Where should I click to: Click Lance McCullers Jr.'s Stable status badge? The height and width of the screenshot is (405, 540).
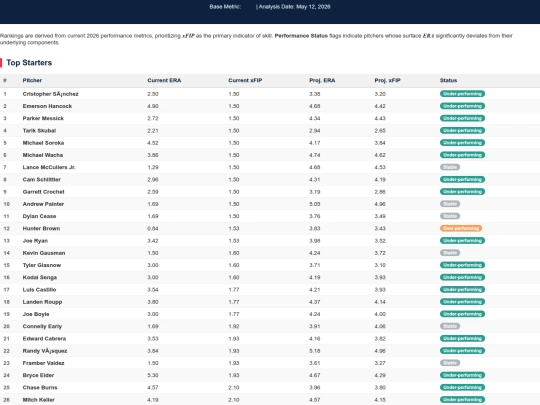click(450, 167)
